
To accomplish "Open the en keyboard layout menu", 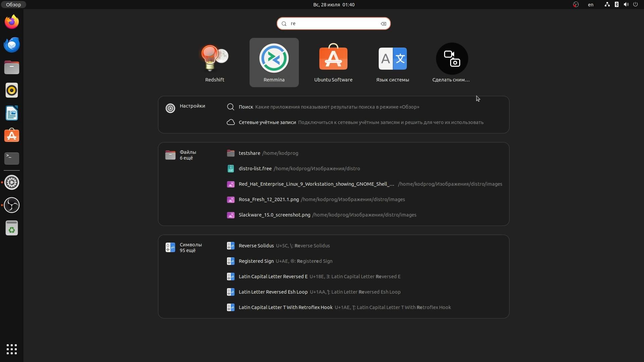I will point(591,5).
